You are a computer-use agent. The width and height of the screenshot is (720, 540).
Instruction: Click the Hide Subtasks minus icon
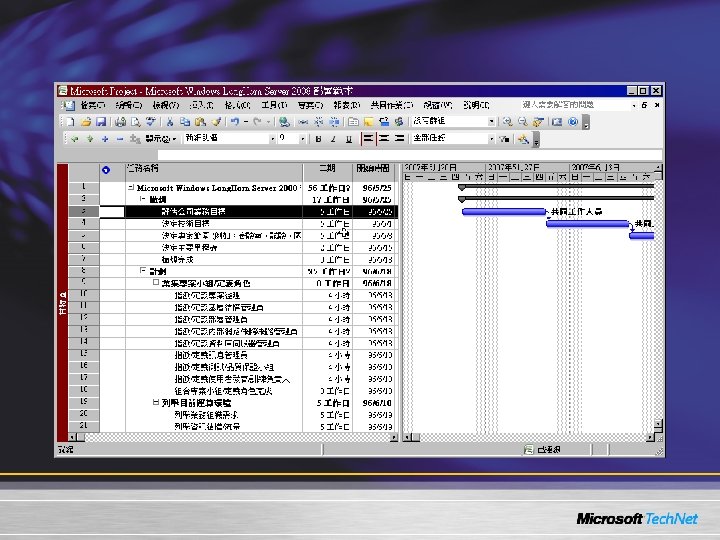tap(120, 139)
